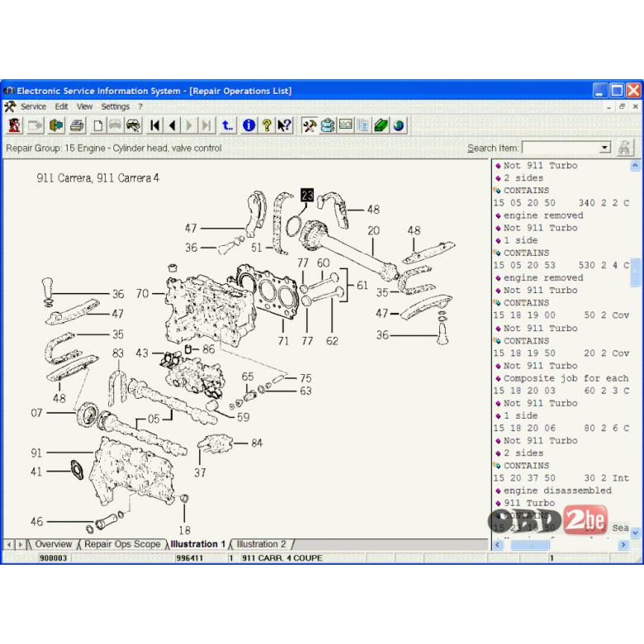Image resolution: width=644 pixels, height=644 pixels.
Task: Open the View menu
Action: [84, 107]
